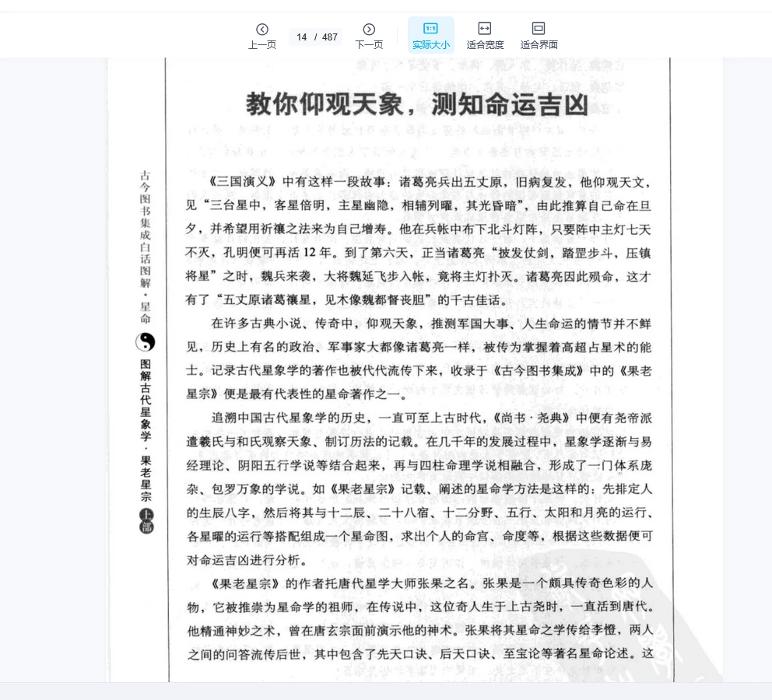Enable 适合界面 fit-page mode
The width and height of the screenshot is (772, 700).
pos(538,34)
